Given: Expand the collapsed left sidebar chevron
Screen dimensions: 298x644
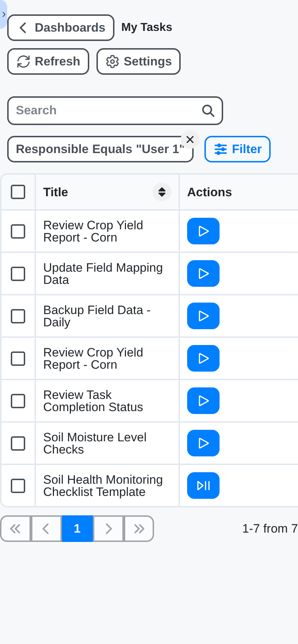Looking at the screenshot, I should (4, 14).
